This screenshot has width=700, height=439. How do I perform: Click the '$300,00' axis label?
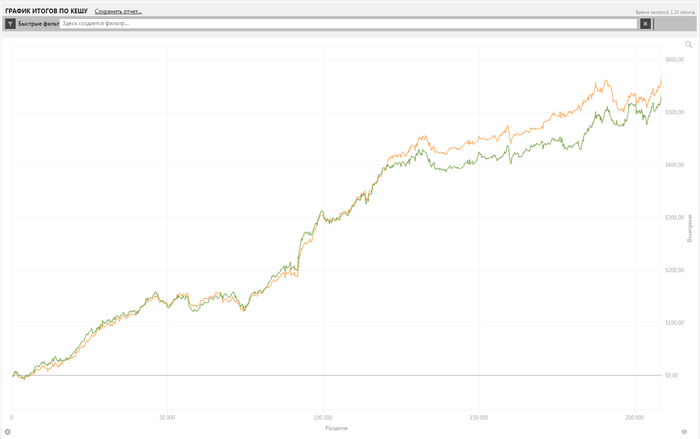(x=674, y=217)
